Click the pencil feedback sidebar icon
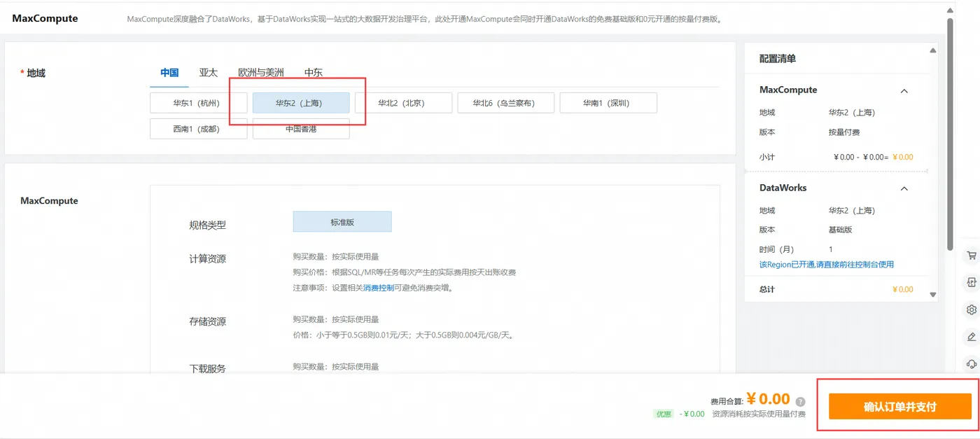980x439 pixels. (x=971, y=337)
